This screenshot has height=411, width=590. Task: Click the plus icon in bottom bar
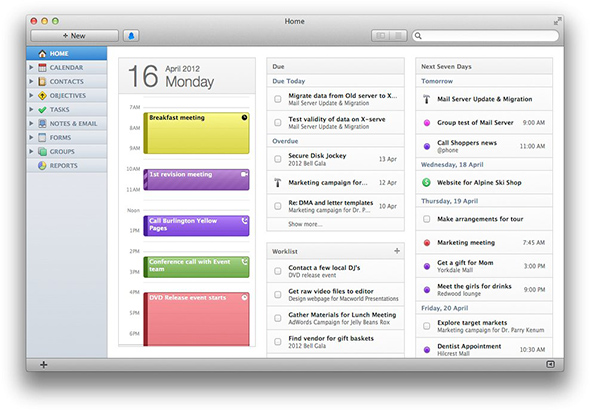[44, 364]
